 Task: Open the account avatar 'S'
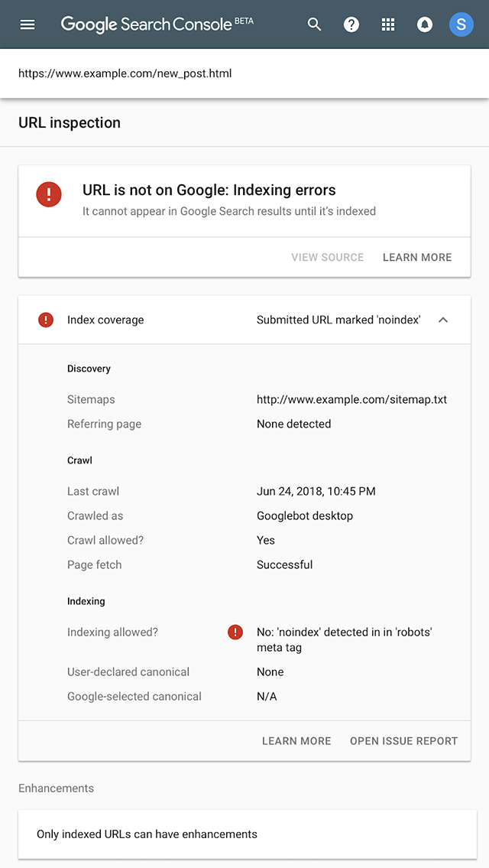(461, 24)
